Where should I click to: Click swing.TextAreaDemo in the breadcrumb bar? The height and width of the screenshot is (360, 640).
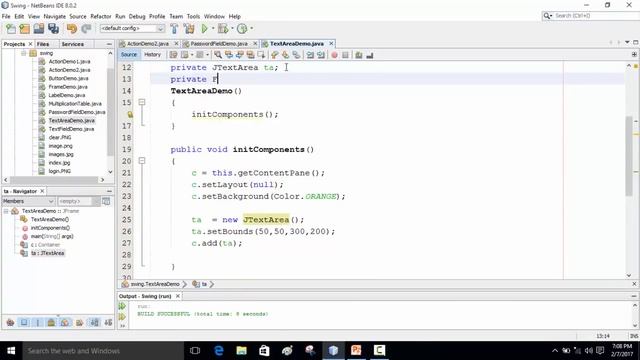(x=155, y=284)
